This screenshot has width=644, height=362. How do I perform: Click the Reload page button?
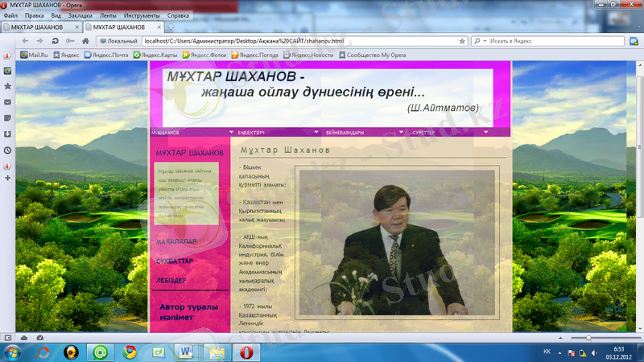55,40
